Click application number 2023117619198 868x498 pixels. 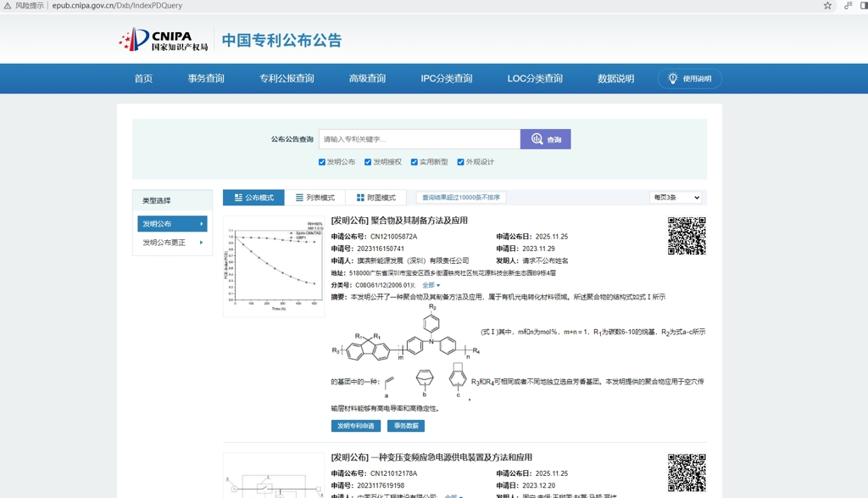[381, 486]
